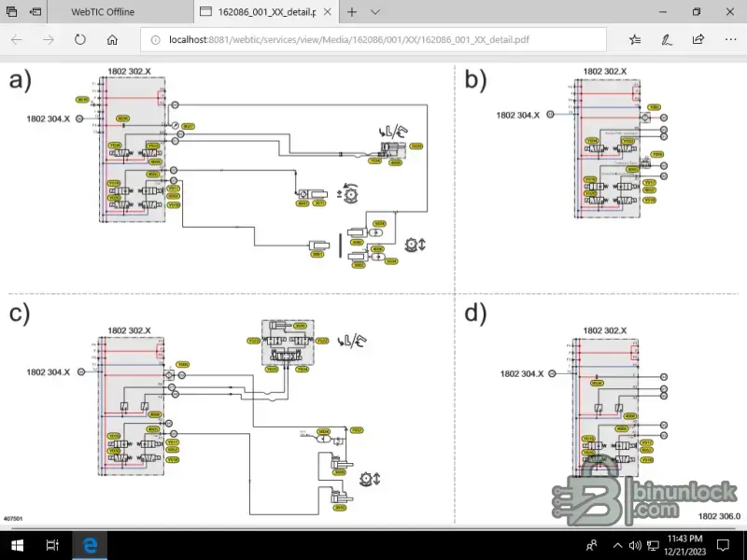Click the '1802 302.X' label in diagram b)
Image resolution: width=747 pixels, height=560 pixels.
point(605,72)
